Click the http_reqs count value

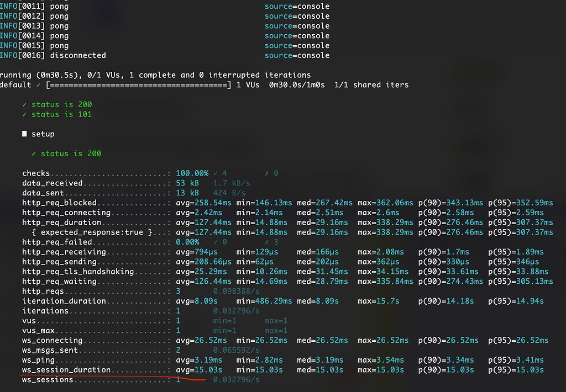click(x=178, y=291)
